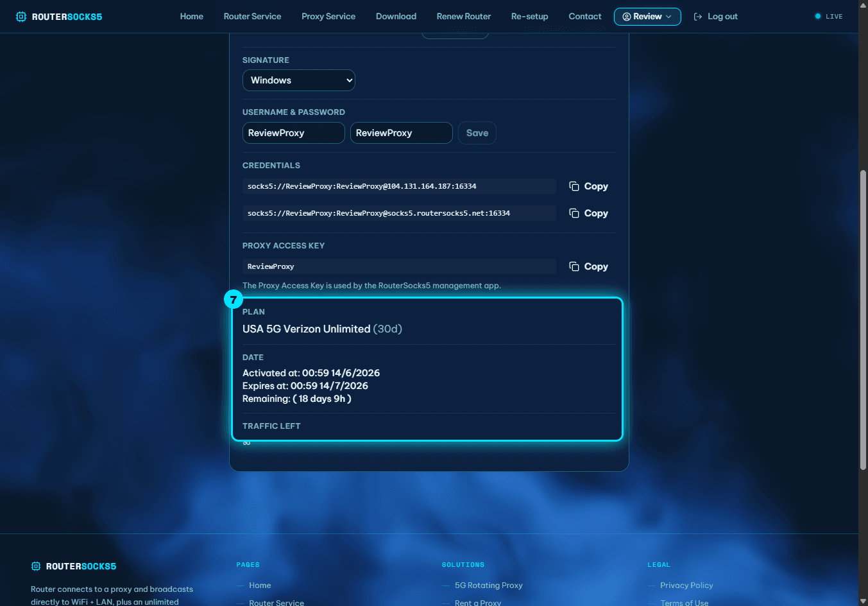Open the Signature dropdown showing Windows
This screenshot has width=868, height=606.
click(299, 80)
